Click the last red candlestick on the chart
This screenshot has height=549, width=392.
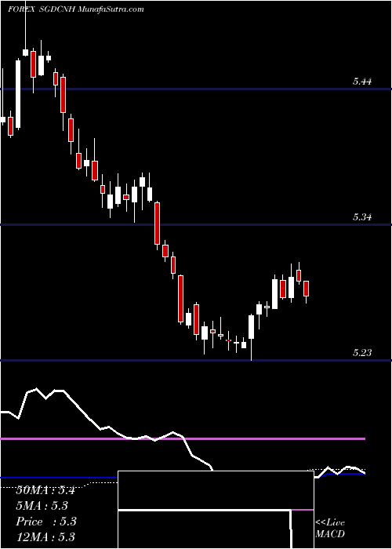[307, 289]
